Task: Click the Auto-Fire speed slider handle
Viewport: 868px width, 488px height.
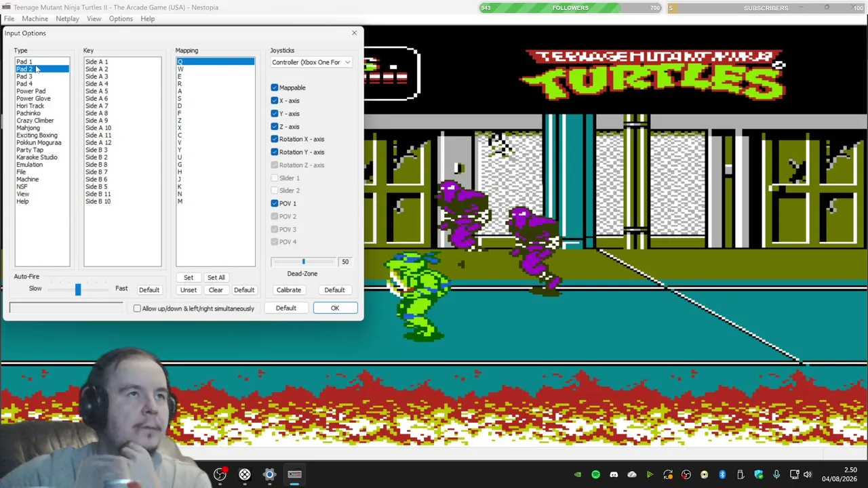Action: pyautogui.click(x=78, y=289)
